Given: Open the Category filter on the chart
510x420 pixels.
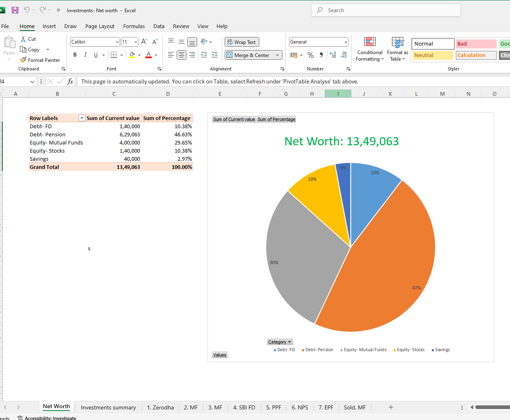Looking at the screenshot, I should pos(280,342).
